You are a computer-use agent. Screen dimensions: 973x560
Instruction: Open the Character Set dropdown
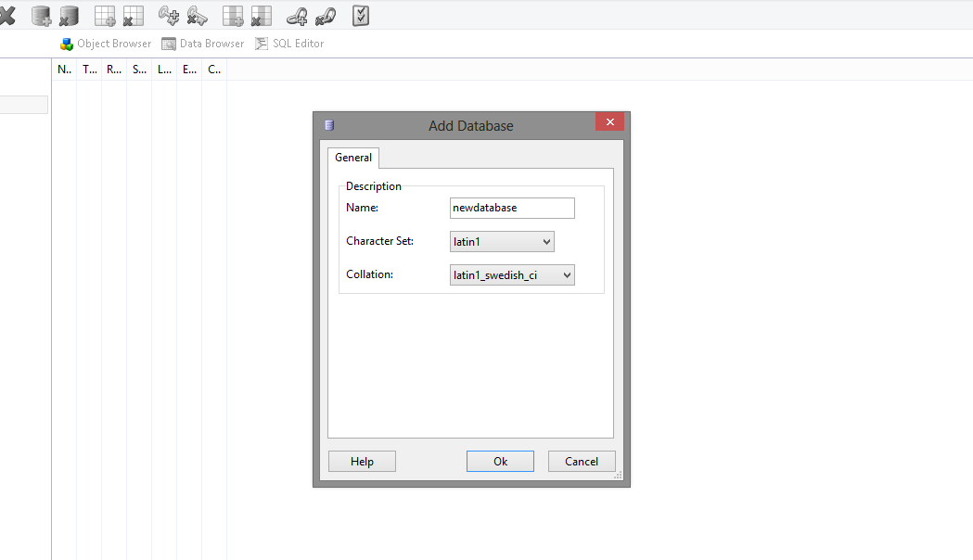[x=502, y=242]
